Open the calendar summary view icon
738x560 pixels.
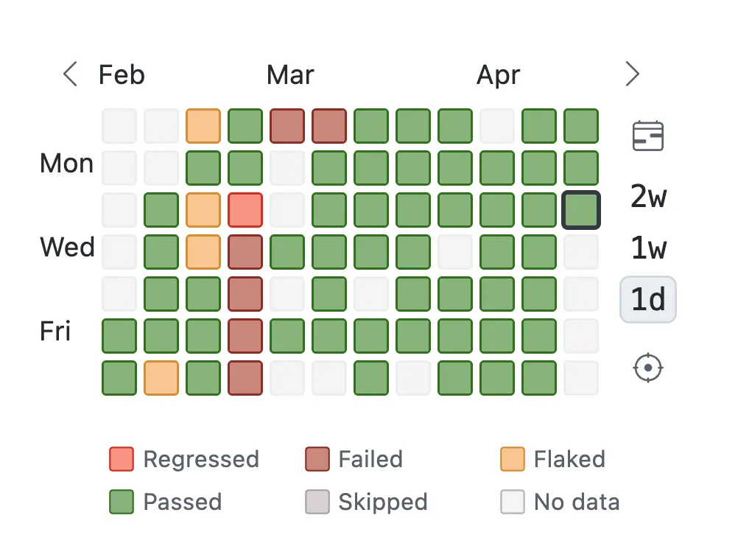[x=647, y=136]
